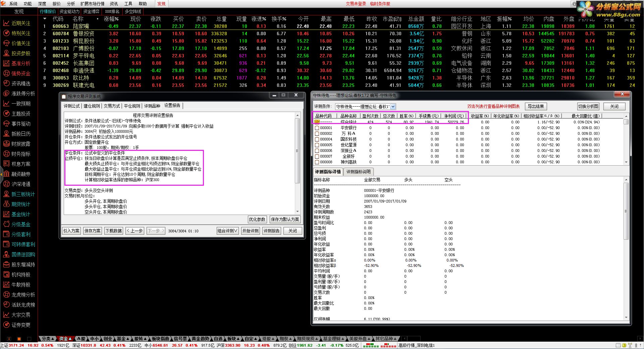Switch to DDE排名 tab

[112, 11]
